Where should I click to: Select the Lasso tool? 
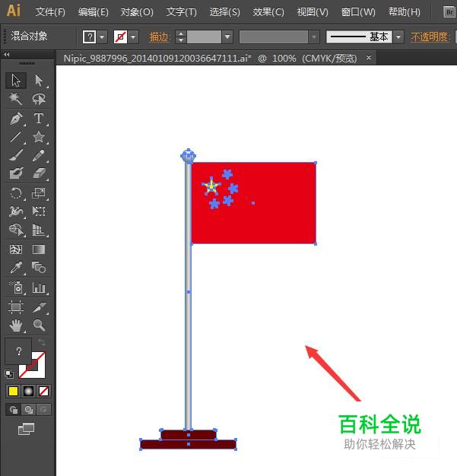[x=39, y=99]
